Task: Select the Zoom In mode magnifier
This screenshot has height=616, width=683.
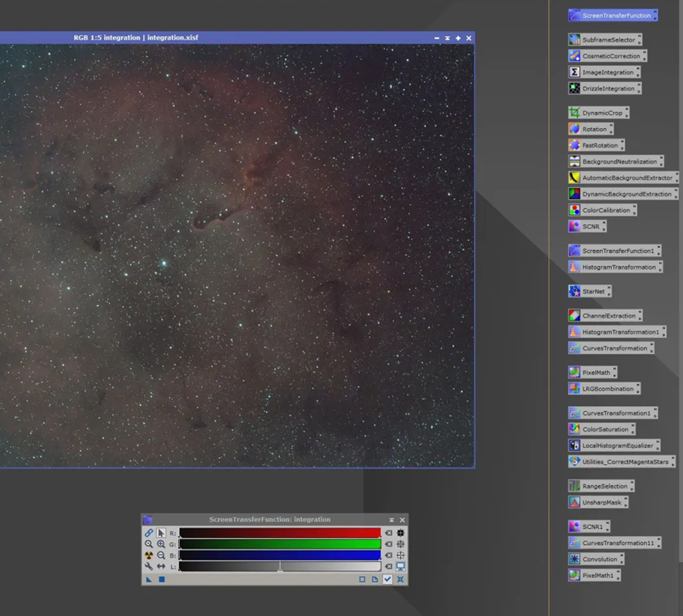Action: (x=161, y=544)
